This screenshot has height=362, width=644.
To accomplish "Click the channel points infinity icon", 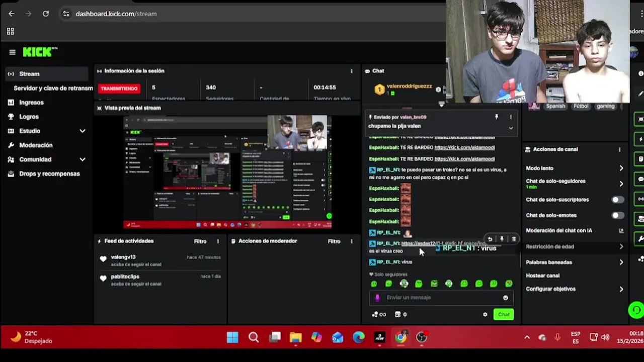I will [x=379, y=315].
